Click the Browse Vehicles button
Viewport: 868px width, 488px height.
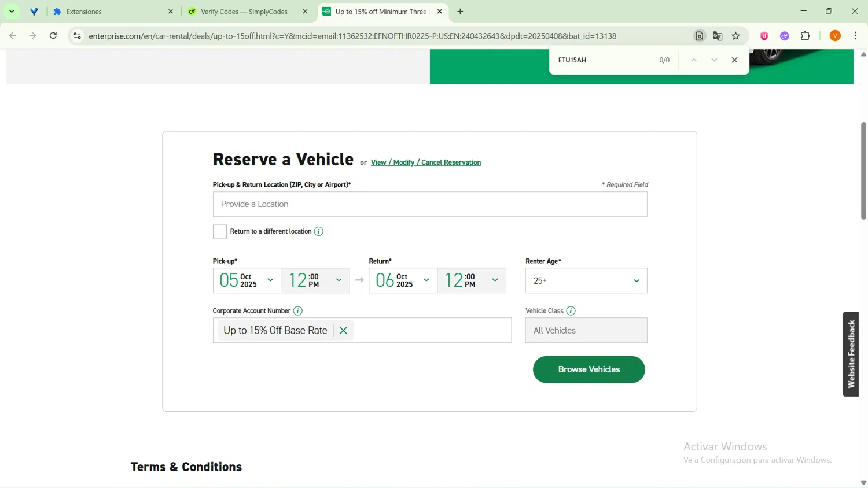coord(589,369)
